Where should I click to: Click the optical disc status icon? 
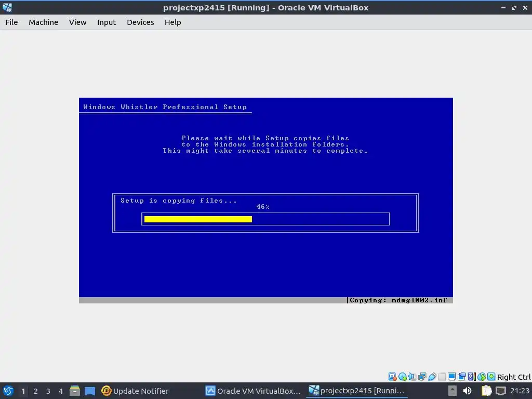403,377
